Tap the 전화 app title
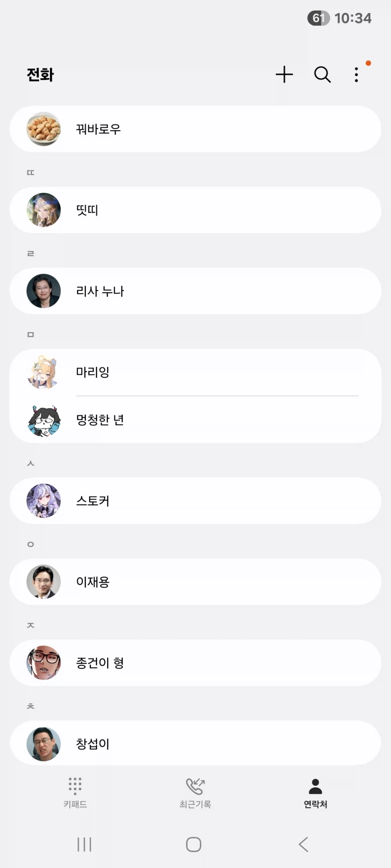This screenshot has height=868, width=391. 40,74
